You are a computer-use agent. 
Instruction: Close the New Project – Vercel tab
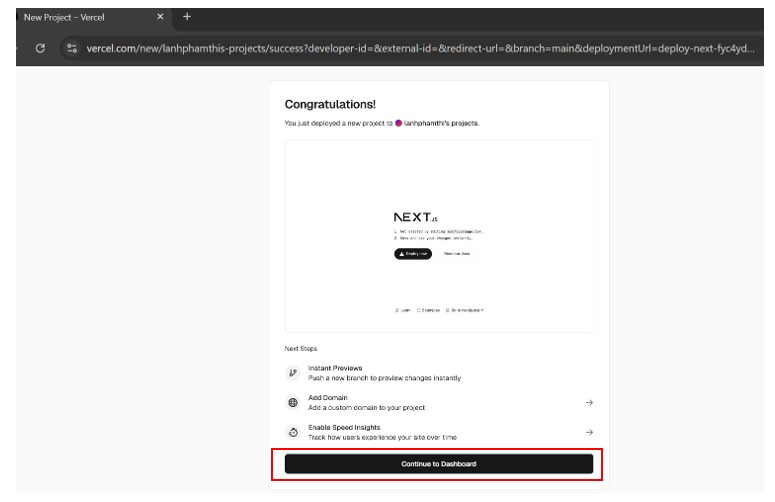point(160,17)
